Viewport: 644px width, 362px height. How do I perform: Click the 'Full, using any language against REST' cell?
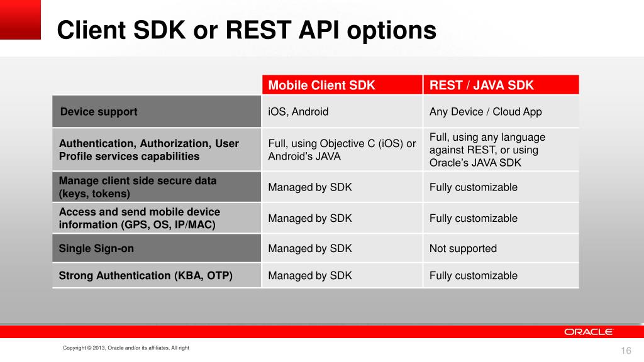click(501, 150)
